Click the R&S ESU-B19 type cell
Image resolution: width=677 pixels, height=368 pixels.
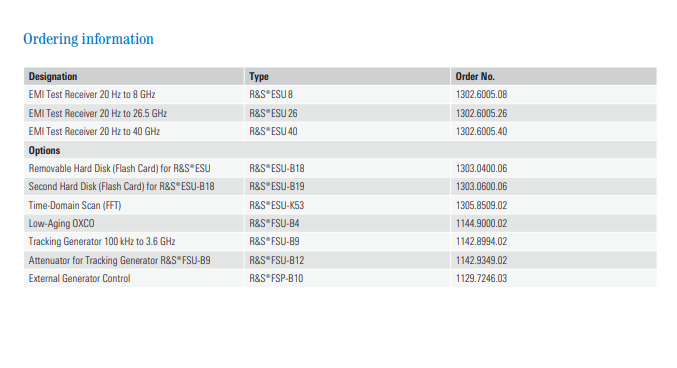coord(276,187)
